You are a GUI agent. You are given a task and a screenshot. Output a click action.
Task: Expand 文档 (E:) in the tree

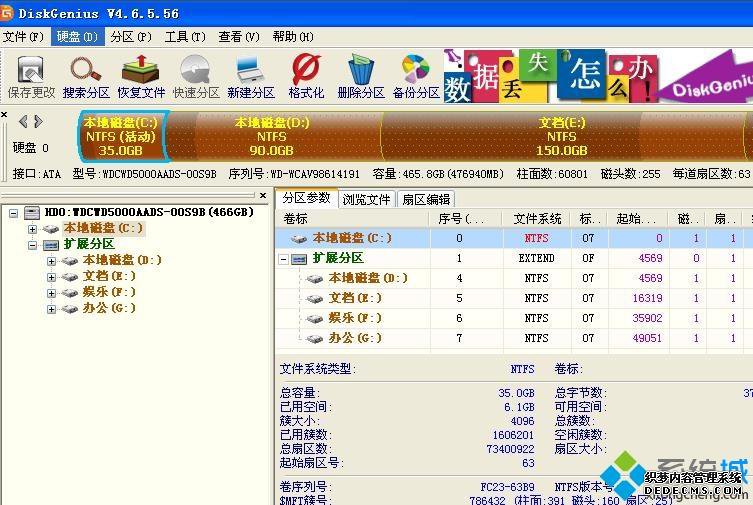(51, 277)
